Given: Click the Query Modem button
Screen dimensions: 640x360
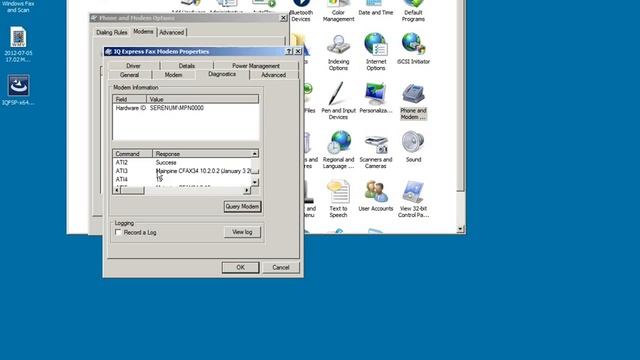Looking at the screenshot, I should point(242,207).
